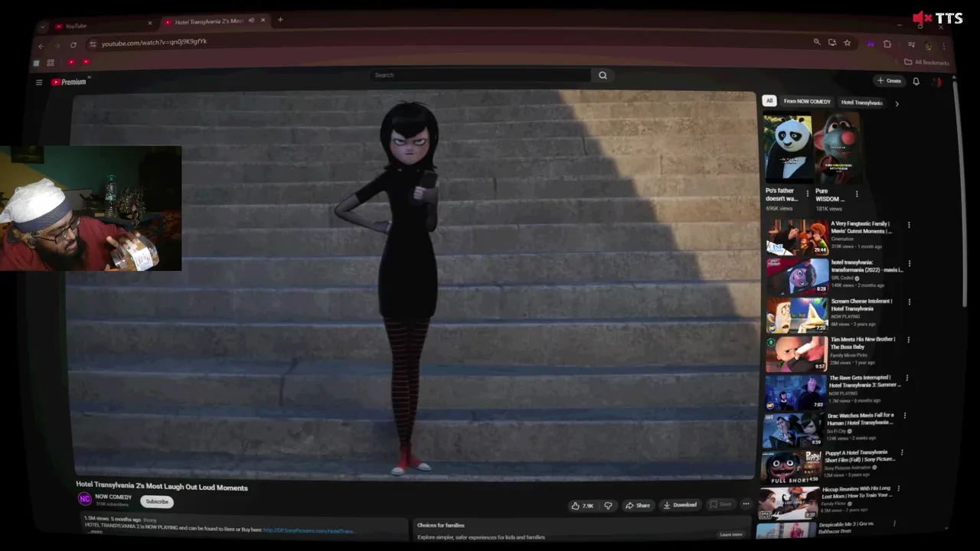Open Tim Meets His New Brother video
The height and width of the screenshot is (551, 980).
coord(796,354)
